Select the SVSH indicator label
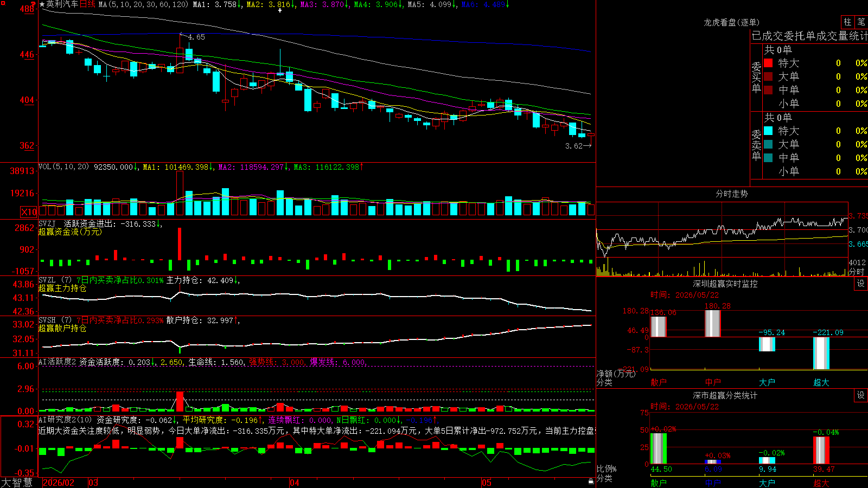The width and height of the screenshot is (868, 488). tap(47, 320)
